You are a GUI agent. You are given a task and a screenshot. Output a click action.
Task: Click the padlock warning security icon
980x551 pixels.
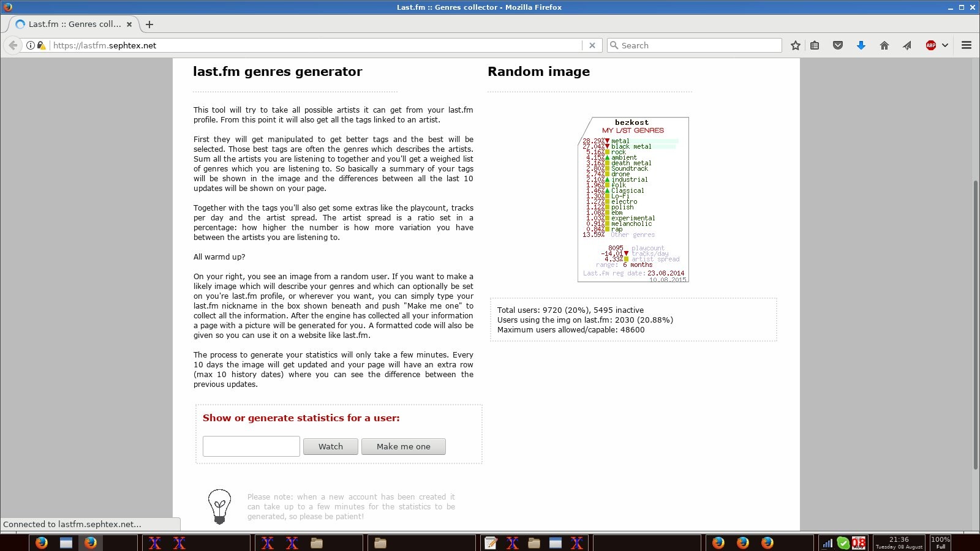[41, 45]
